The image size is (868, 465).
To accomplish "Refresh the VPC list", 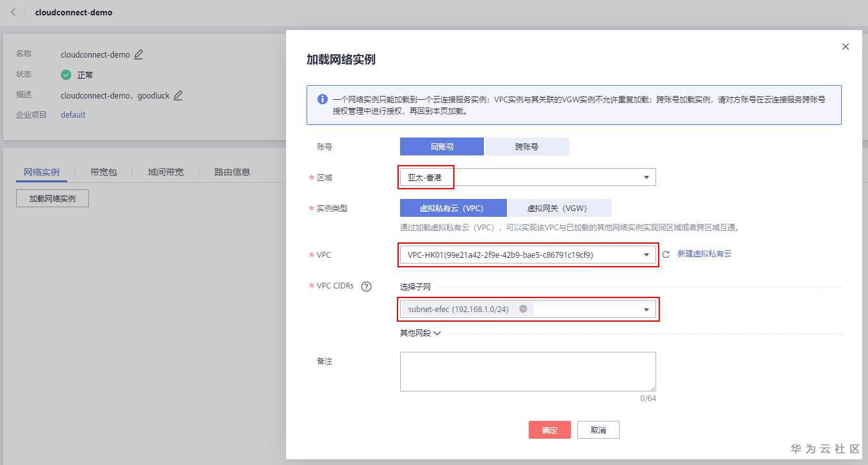I will [666, 255].
